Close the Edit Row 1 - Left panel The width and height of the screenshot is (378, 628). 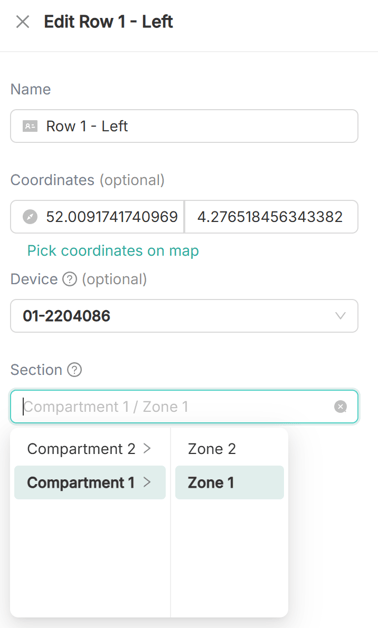coord(23,22)
